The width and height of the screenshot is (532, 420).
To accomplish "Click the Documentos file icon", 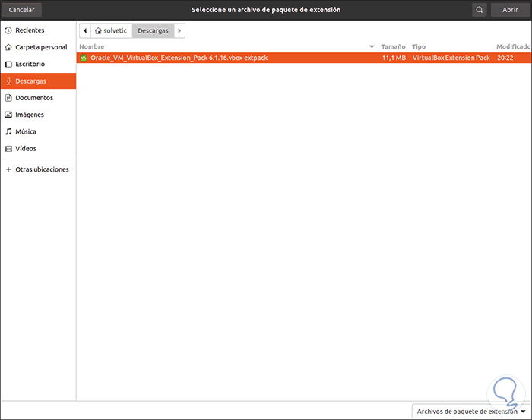I will click(8, 98).
